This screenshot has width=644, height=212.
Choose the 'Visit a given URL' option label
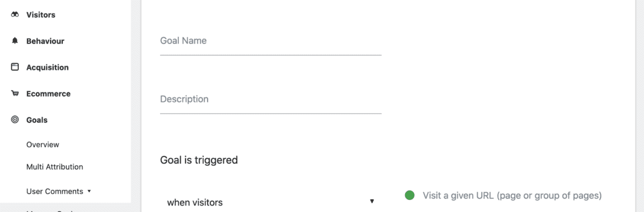(x=512, y=195)
